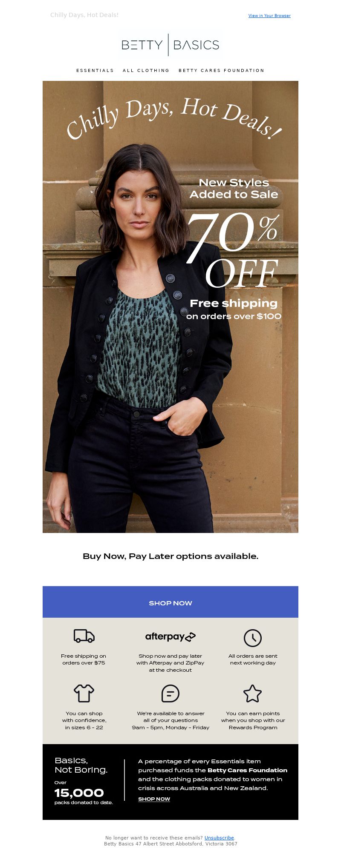Click the Betty Basics logo
The image size is (341, 868).
pos(170,45)
